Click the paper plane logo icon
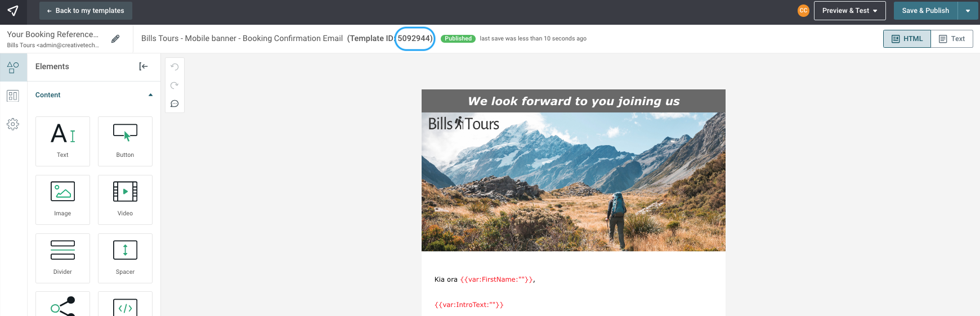 click(12, 11)
